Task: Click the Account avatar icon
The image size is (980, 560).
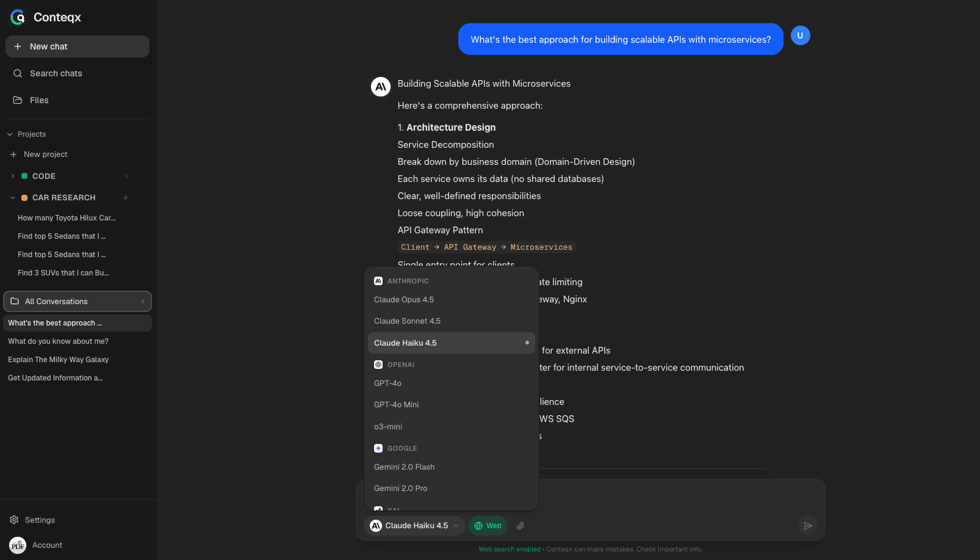Action: (17, 545)
